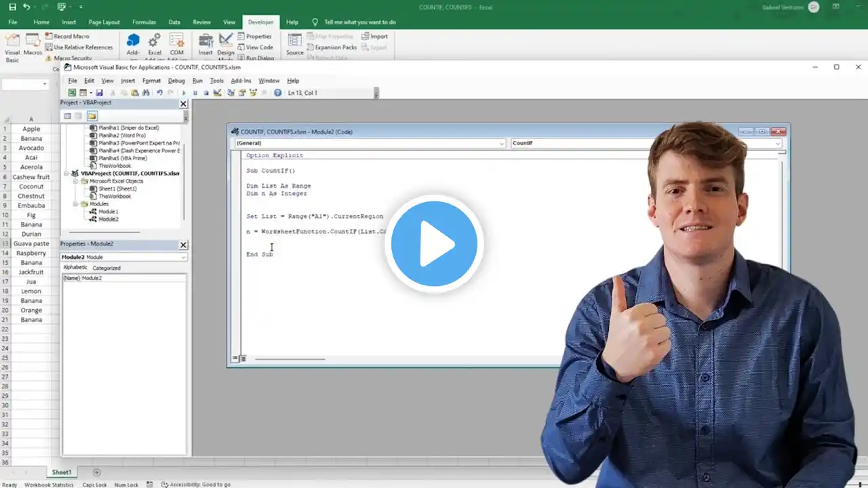Select Module2 in the project tree
This screenshot has height=488, width=868.
[x=108, y=219]
